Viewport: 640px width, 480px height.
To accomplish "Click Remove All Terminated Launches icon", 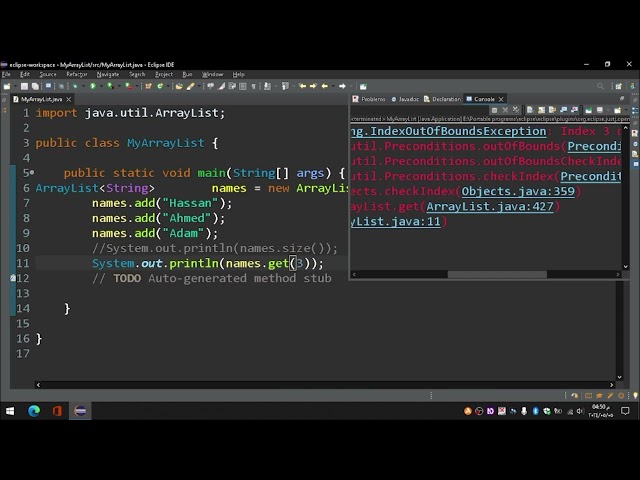I will (x=516, y=110).
